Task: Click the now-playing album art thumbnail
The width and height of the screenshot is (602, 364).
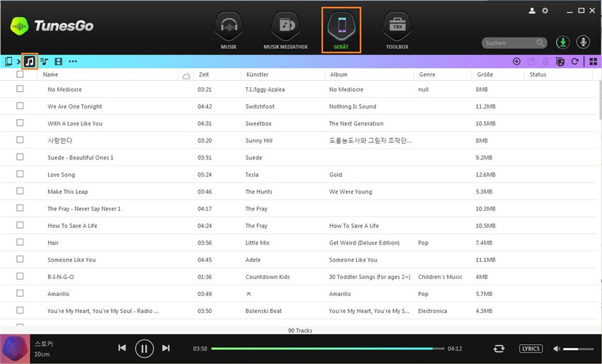Action: pos(15,349)
